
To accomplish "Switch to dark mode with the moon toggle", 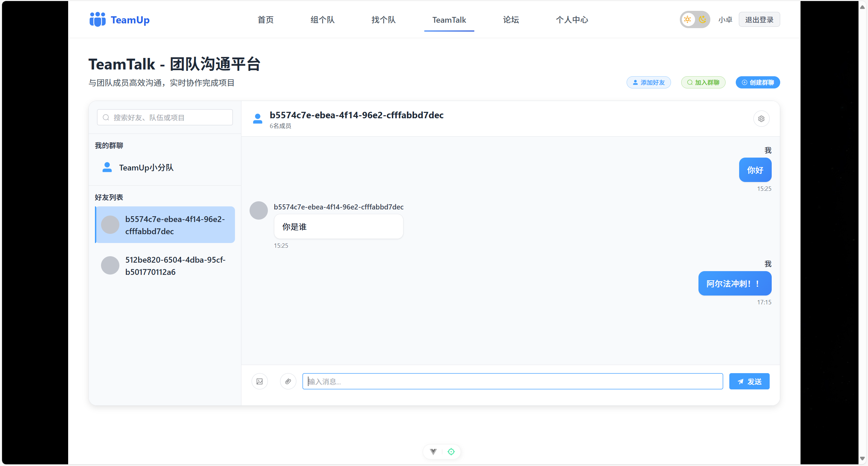I will pos(702,19).
